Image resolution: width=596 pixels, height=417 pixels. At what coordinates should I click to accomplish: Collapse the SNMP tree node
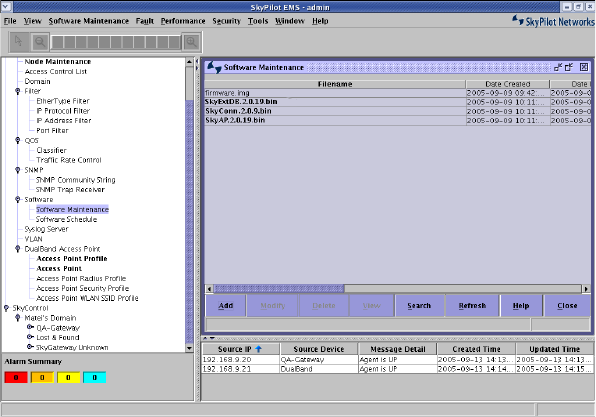tap(18, 170)
